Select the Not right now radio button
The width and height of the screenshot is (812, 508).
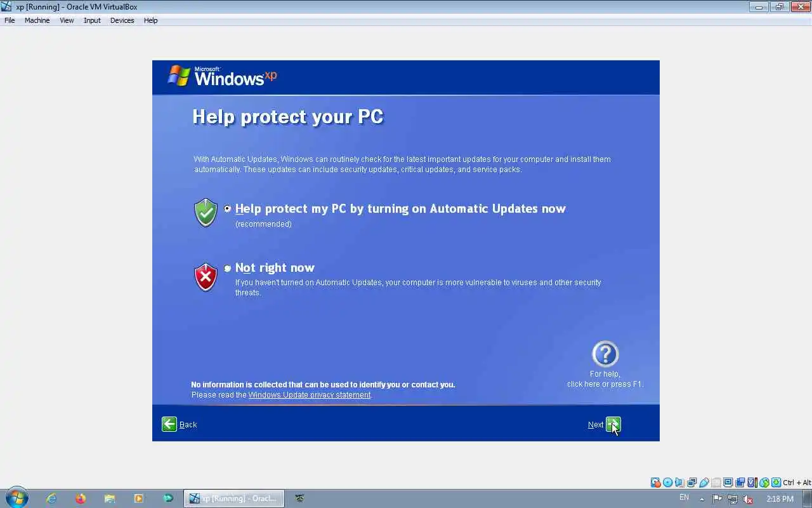tap(228, 268)
